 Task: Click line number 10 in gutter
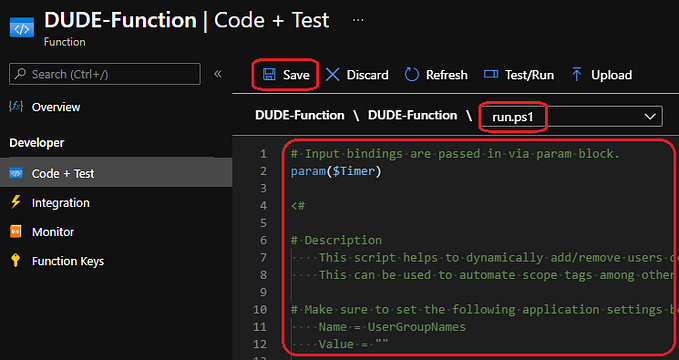click(x=260, y=309)
